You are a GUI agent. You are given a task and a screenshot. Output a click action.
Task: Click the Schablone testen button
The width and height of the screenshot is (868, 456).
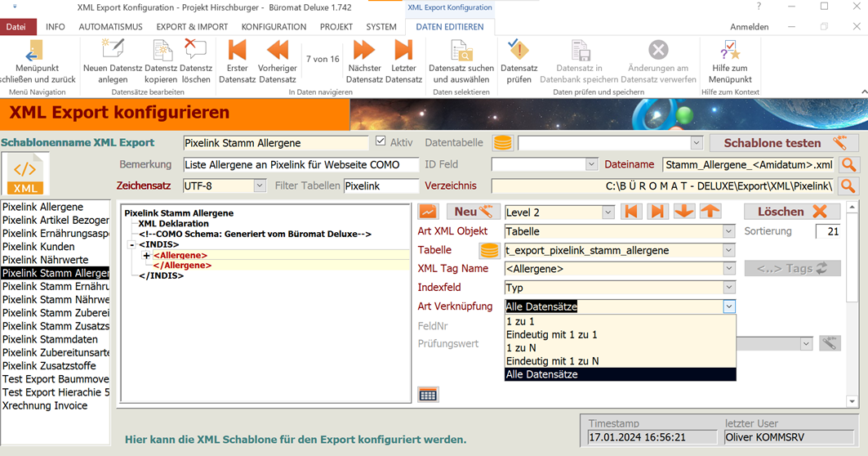[783, 143]
